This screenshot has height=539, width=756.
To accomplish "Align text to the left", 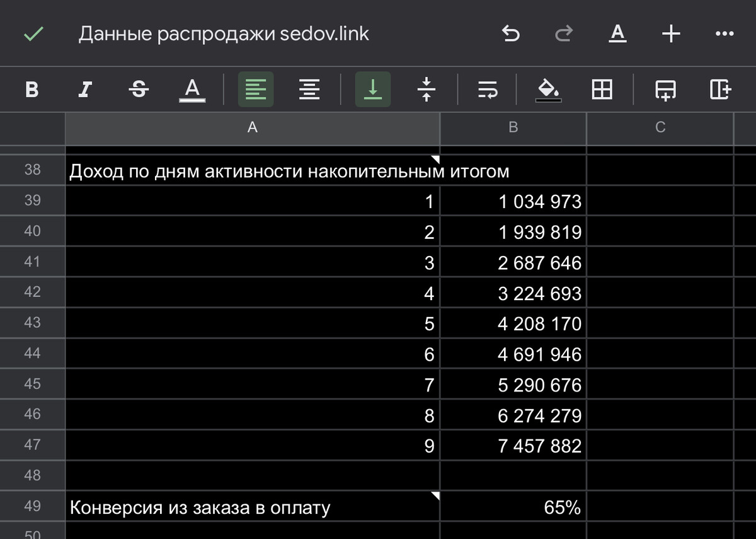I will [x=256, y=89].
